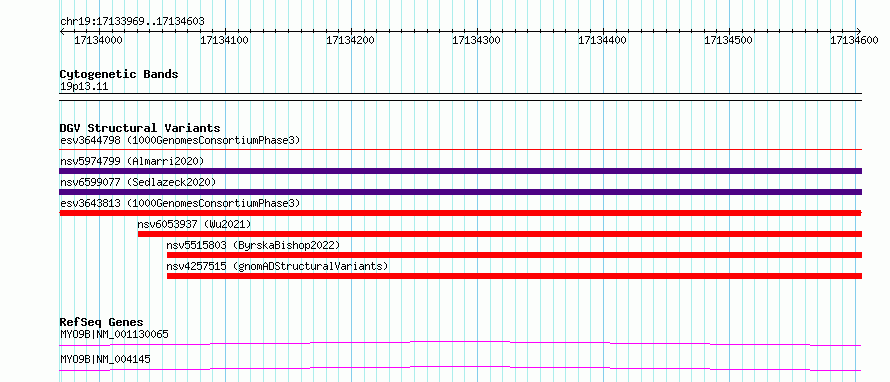Viewport: 890px width, 382px height.
Task: Click the 17134500 ruler tick label
Action: (x=729, y=40)
